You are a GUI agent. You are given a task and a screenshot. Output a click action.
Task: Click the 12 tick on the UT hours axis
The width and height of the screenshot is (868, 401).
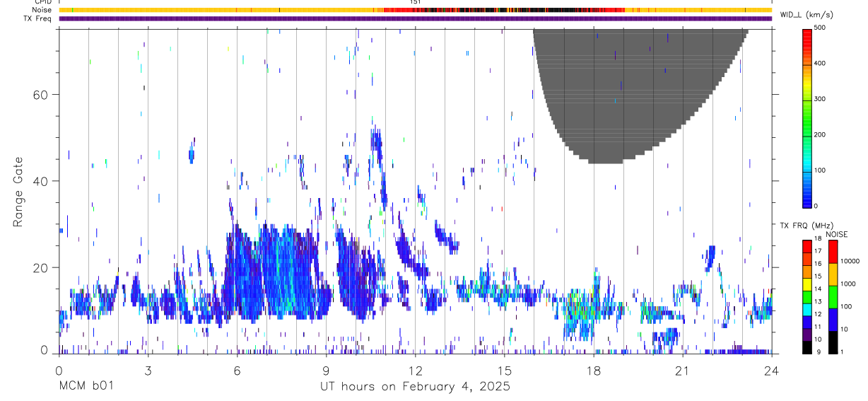click(416, 371)
